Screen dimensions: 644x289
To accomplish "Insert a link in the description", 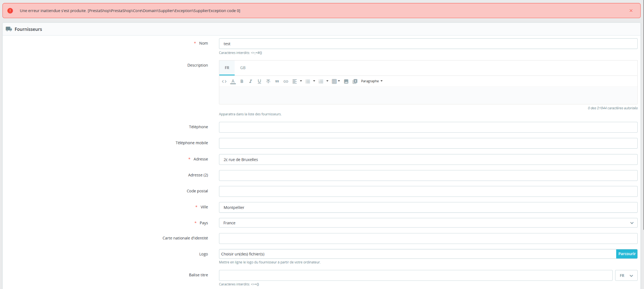I will click(286, 81).
